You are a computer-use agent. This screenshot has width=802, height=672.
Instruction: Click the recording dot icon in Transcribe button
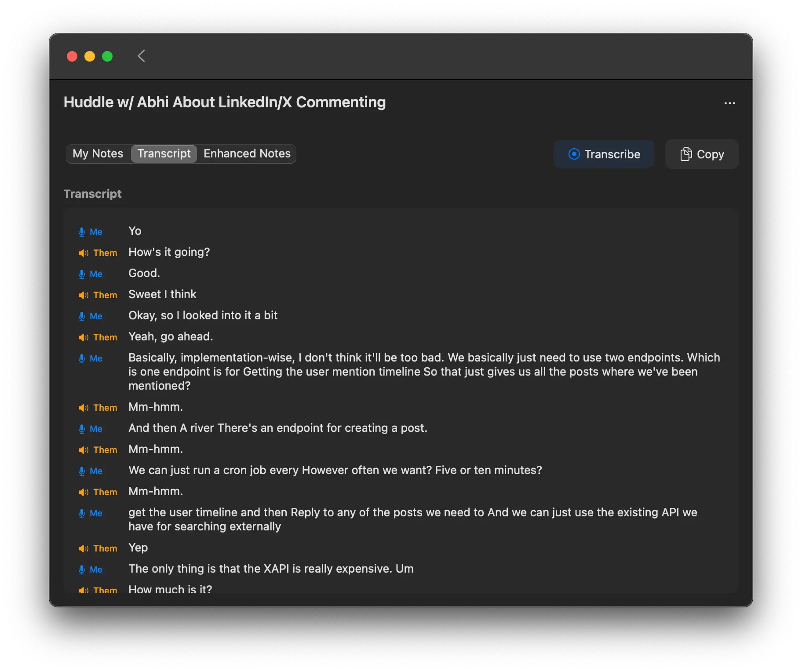click(x=574, y=154)
